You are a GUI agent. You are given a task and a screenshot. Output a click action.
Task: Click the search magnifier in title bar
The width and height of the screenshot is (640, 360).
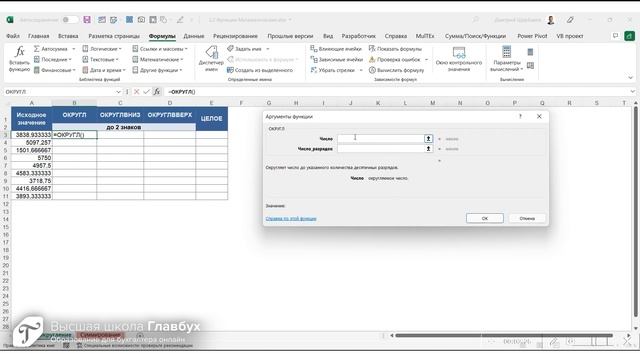476,20
